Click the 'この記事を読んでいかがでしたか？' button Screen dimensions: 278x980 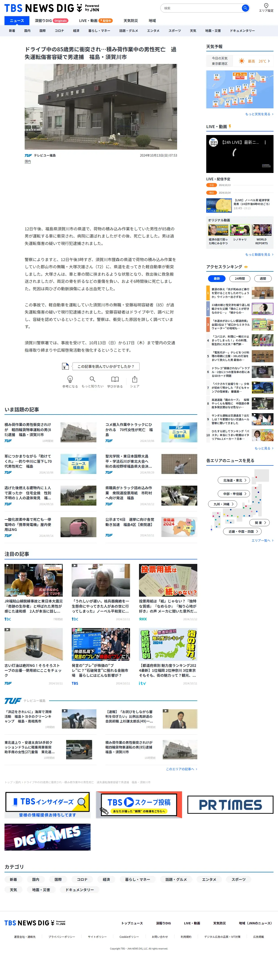point(106,366)
